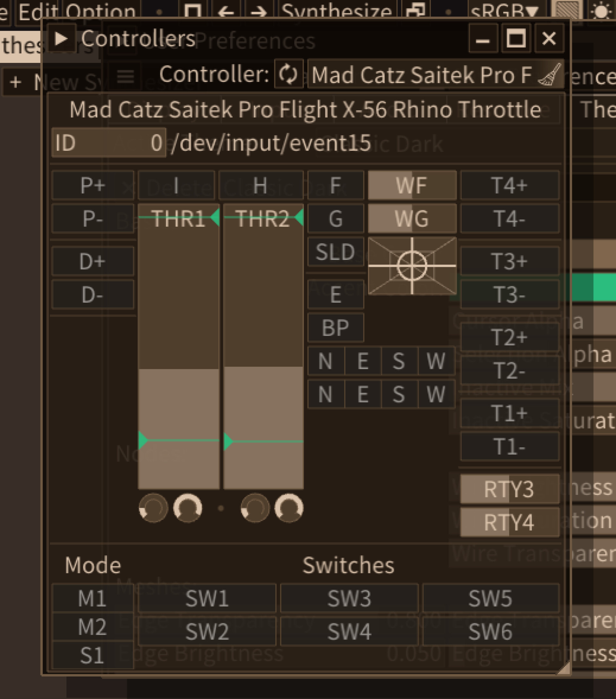Click the second rotary knob under THR2
Image resolution: width=616 pixels, height=699 pixels.
pyautogui.click(x=289, y=508)
